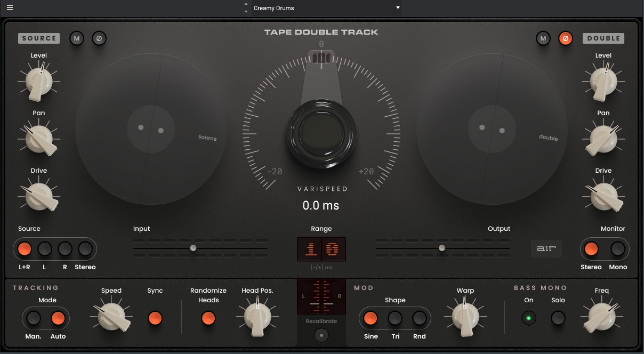Toggle Randomize Heads

pyautogui.click(x=208, y=318)
